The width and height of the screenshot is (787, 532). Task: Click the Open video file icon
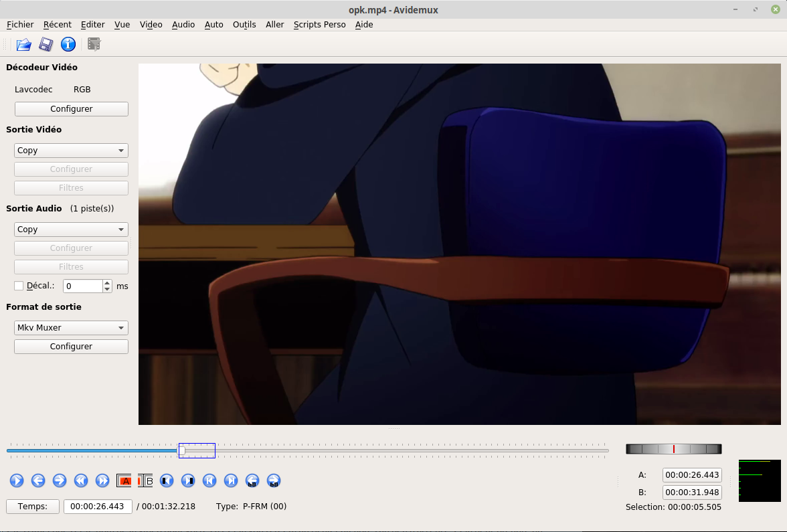(x=24, y=45)
